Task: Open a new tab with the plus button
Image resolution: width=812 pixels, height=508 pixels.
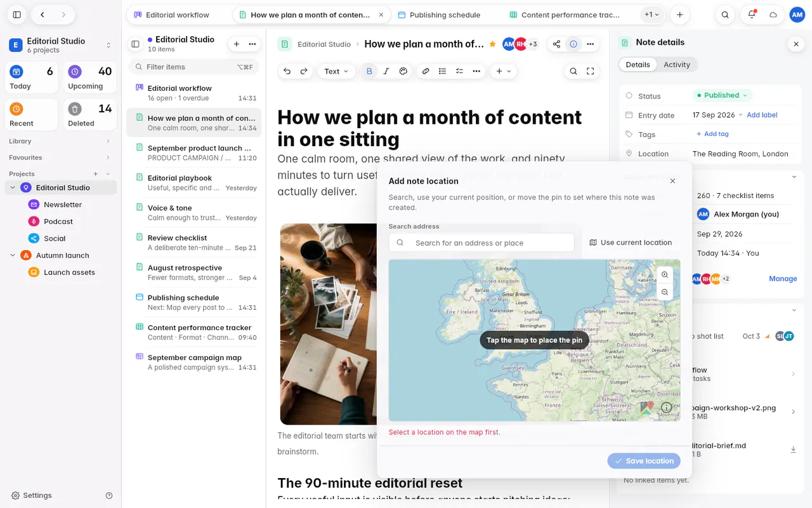Action: click(679, 15)
